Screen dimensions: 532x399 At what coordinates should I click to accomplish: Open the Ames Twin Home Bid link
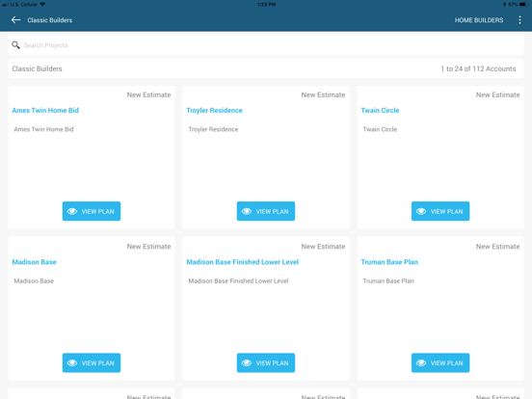pyautogui.click(x=45, y=110)
